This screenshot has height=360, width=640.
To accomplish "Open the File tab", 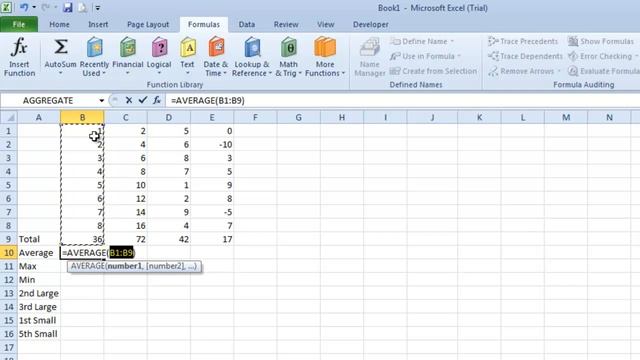I will pyautogui.click(x=19, y=24).
